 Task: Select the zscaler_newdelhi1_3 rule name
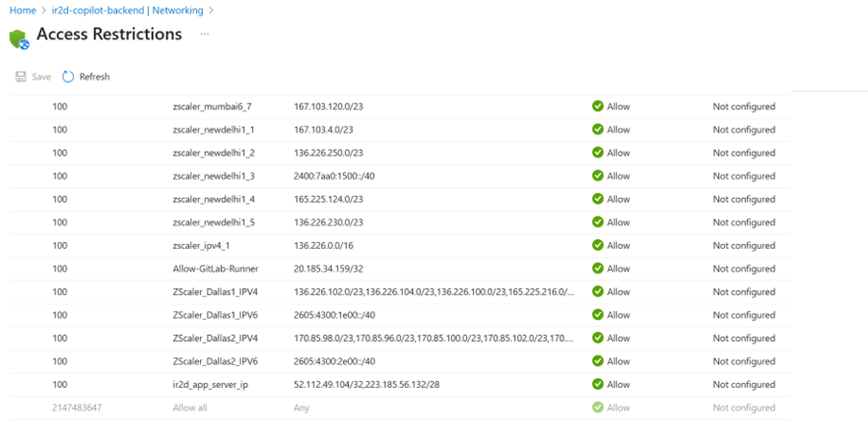coord(213,177)
